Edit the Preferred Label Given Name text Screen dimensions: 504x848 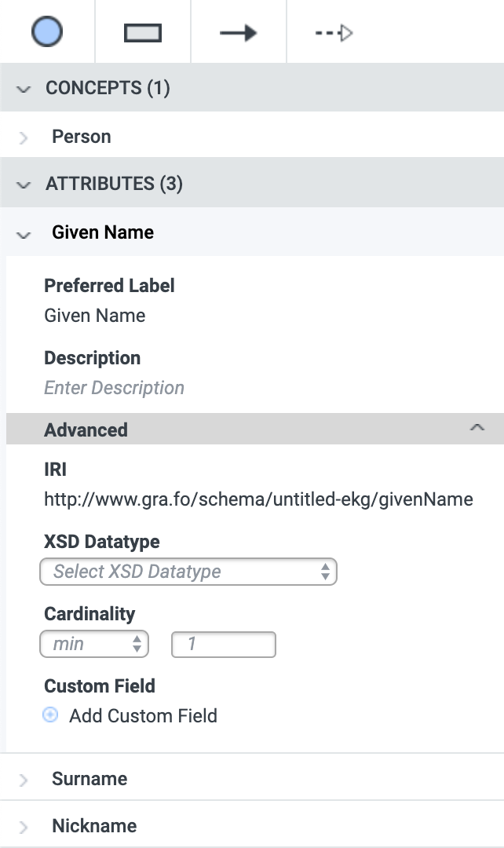[x=95, y=316]
